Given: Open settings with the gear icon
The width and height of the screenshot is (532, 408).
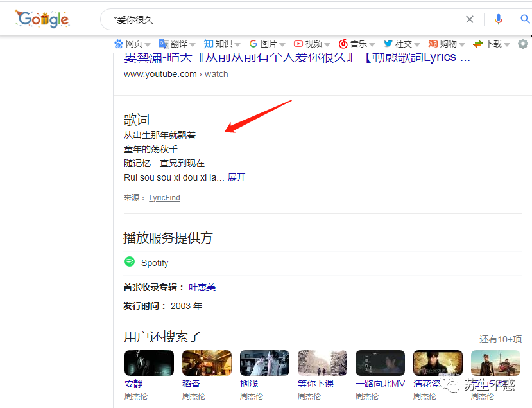Looking at the screenshot, I should 523,44.
